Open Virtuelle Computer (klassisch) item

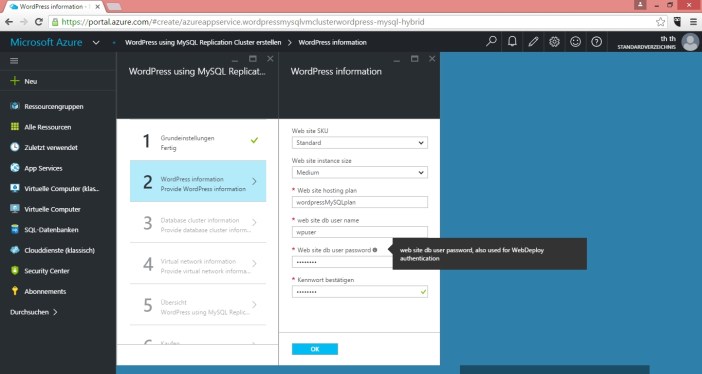[x=61, y=189]
